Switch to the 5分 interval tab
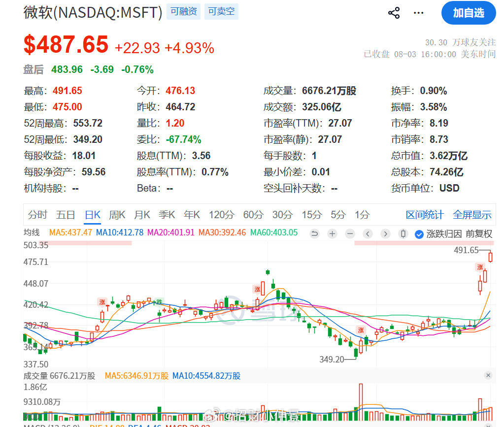 click(338, 215)
